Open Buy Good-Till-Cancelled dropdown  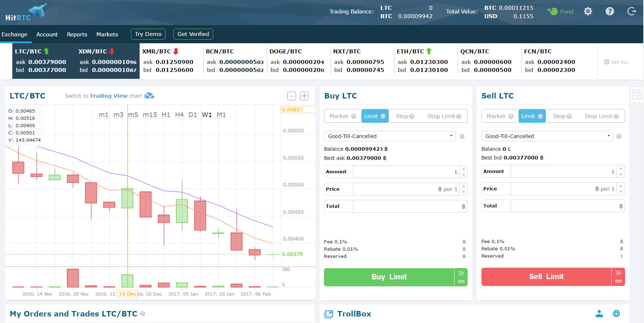390,136
